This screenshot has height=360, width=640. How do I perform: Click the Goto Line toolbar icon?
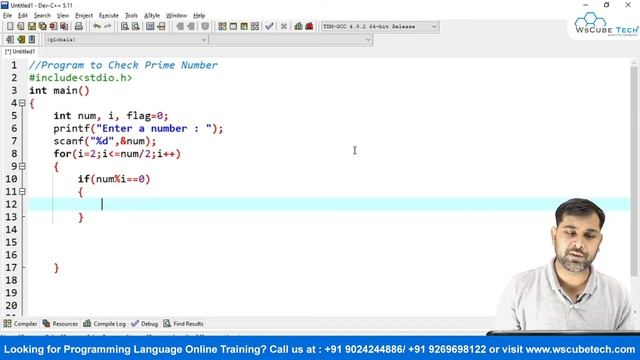161,27
